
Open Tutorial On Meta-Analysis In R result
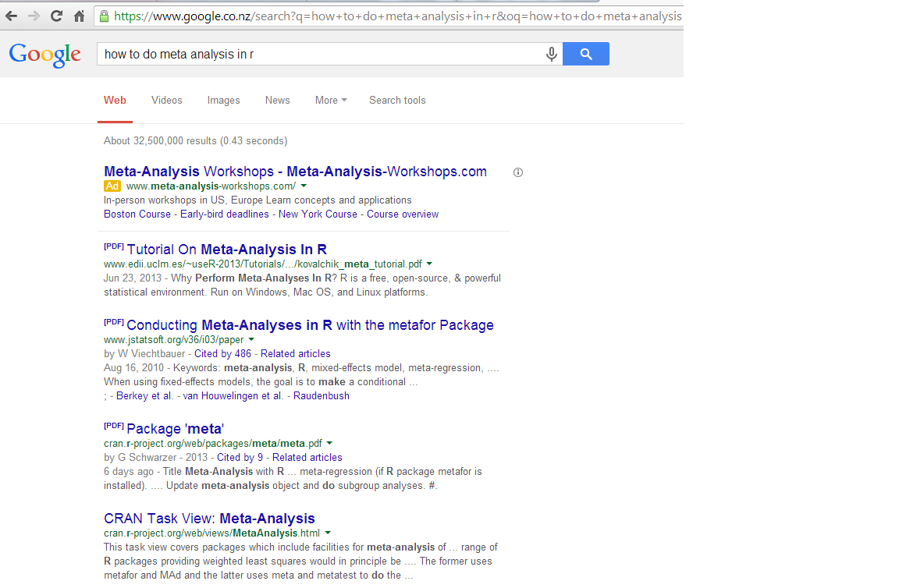(x=226, y=250)
